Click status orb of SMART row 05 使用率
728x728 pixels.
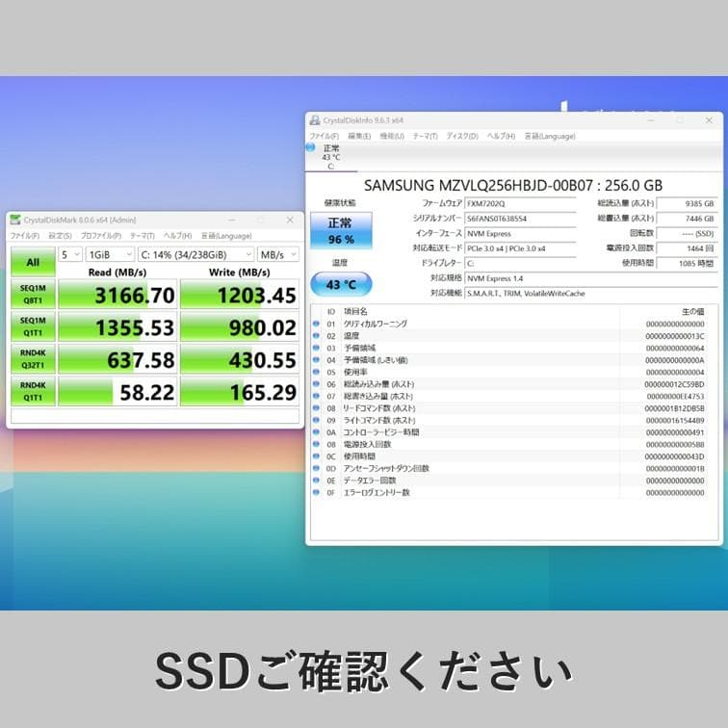316,372
